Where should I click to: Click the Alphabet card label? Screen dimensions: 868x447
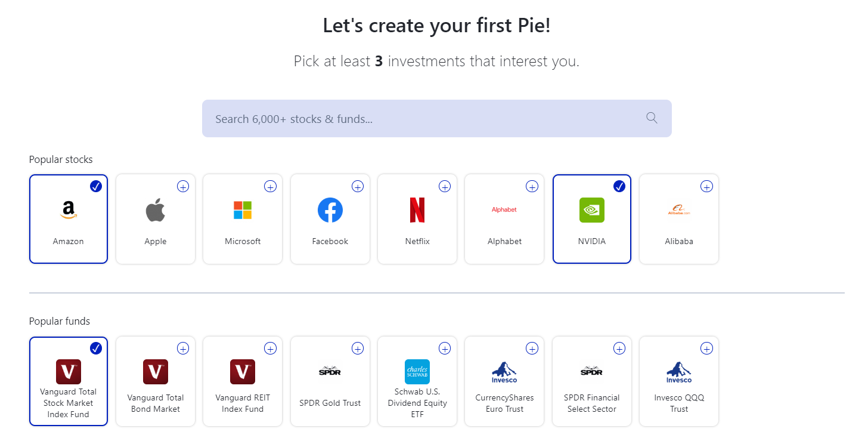(504, 242)
